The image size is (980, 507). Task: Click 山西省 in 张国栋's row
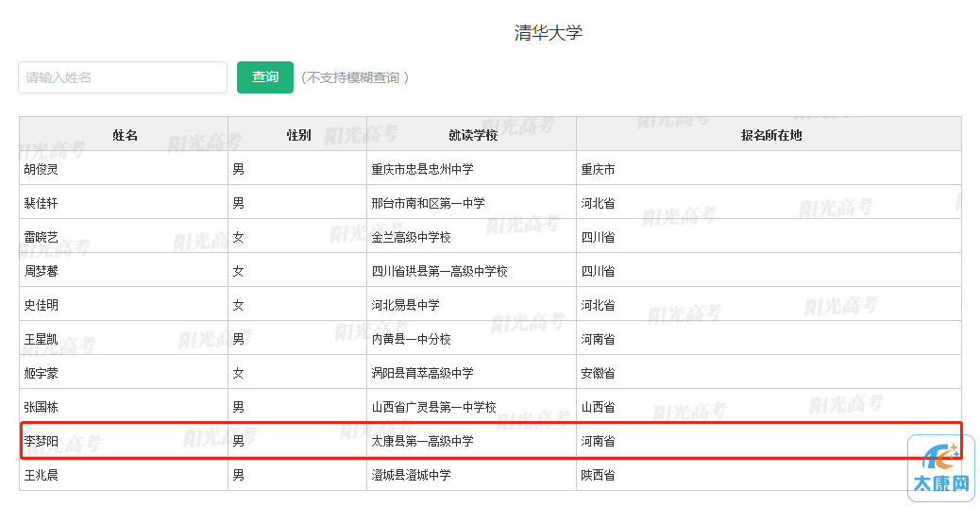599,407
